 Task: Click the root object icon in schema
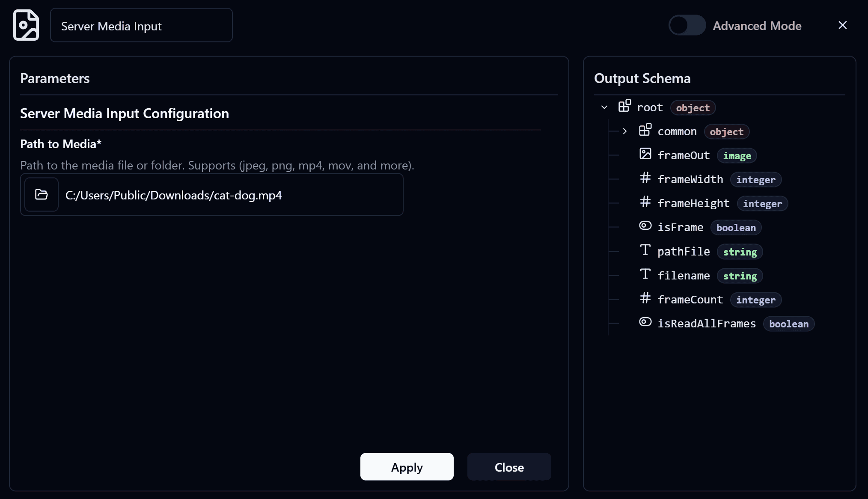point(624,106)
